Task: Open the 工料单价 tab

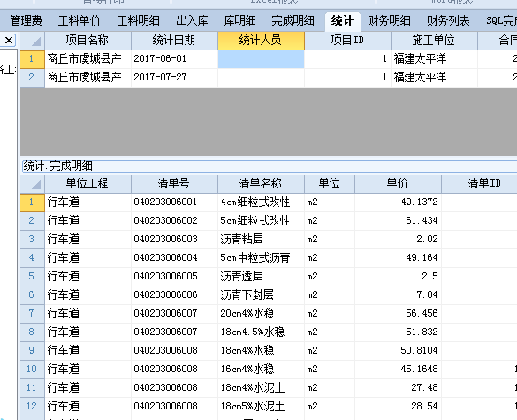Action: [80, 21]
